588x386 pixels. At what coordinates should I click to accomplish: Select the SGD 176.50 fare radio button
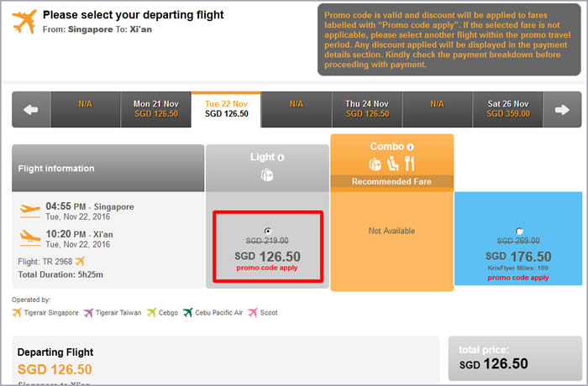pyautogui.click(x=519, y=231)
